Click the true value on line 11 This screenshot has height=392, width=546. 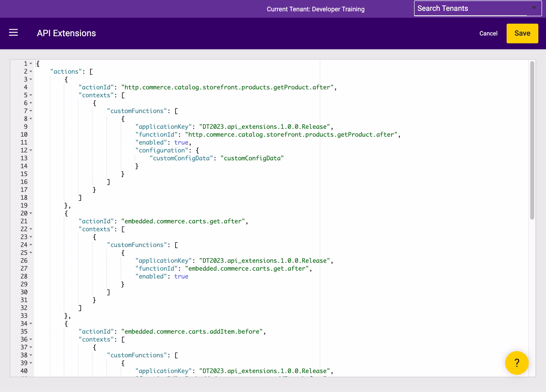181,143
